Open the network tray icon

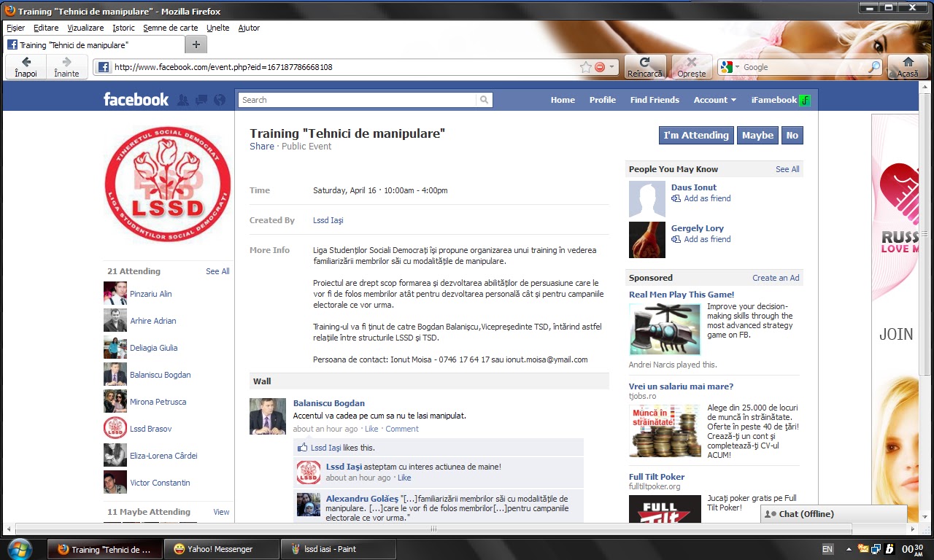[876, 548]
